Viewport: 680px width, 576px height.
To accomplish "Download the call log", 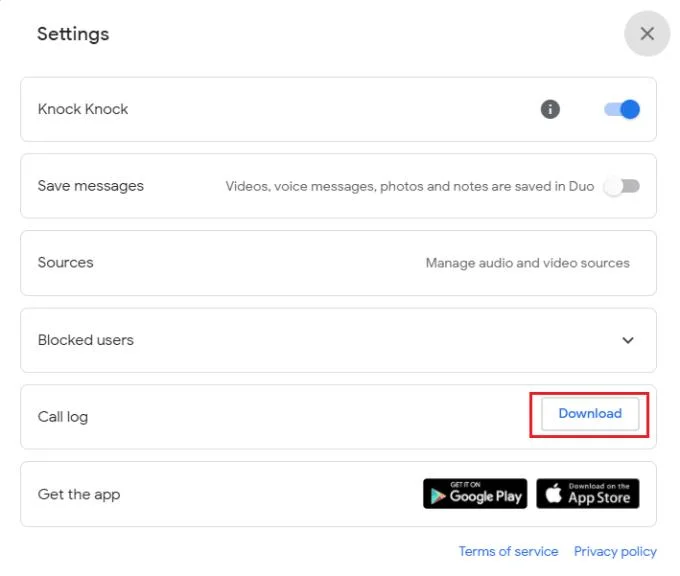I will click(x=590, y=414).
